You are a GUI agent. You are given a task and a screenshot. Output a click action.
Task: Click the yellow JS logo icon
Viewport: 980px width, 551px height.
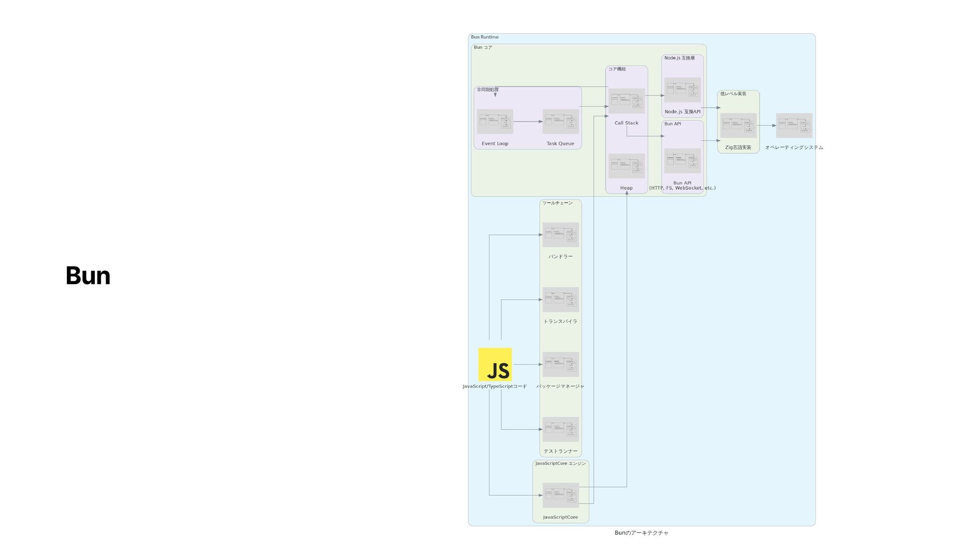(x=495, y=364)
